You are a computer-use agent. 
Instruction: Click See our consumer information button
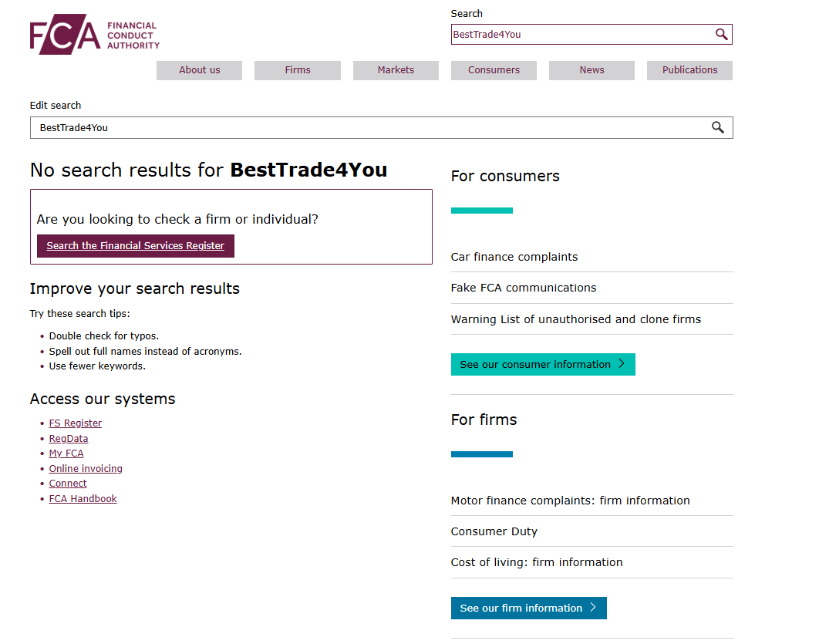click(543, 365)
